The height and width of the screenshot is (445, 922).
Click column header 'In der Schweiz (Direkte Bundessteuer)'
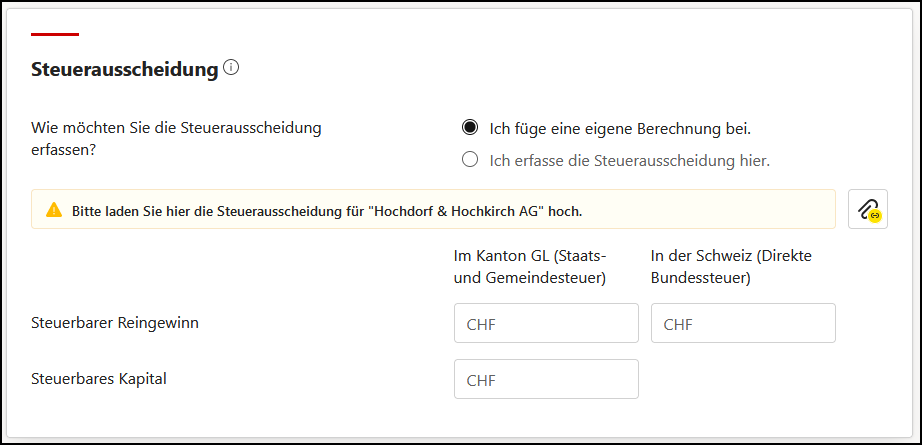731,267
